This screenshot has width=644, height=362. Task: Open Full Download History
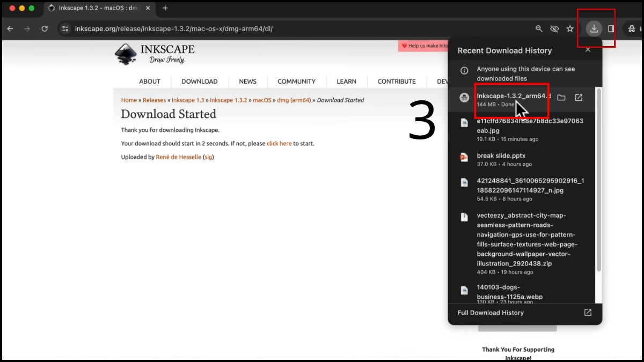pyautogui.click(x=491, y=313)
